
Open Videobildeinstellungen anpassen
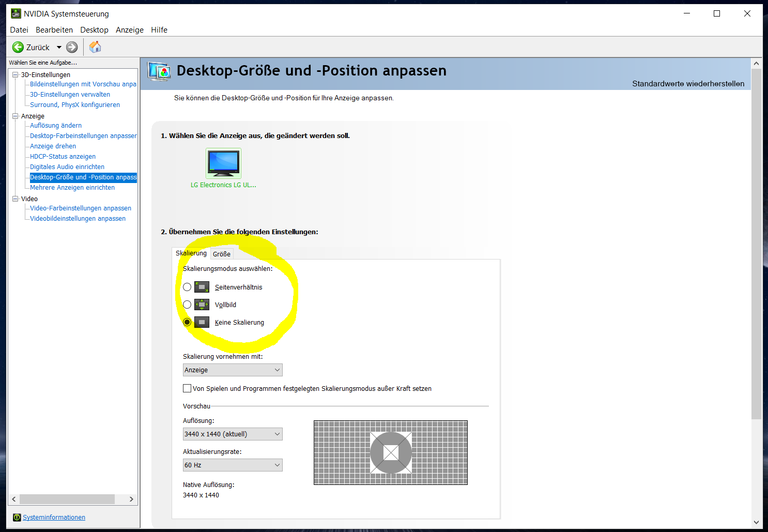[x=78, y=219]
